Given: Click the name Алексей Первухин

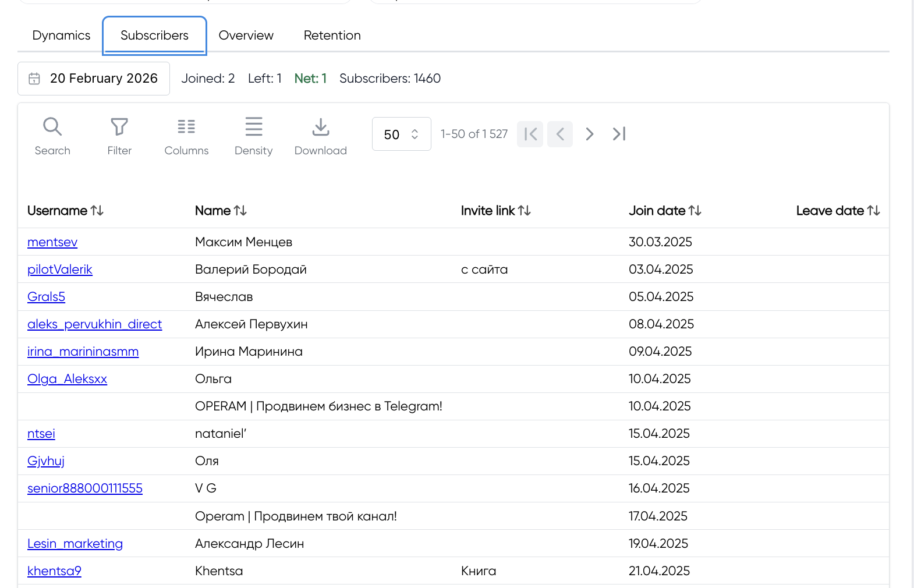Looking at the screenshot, I should (251, 324).
